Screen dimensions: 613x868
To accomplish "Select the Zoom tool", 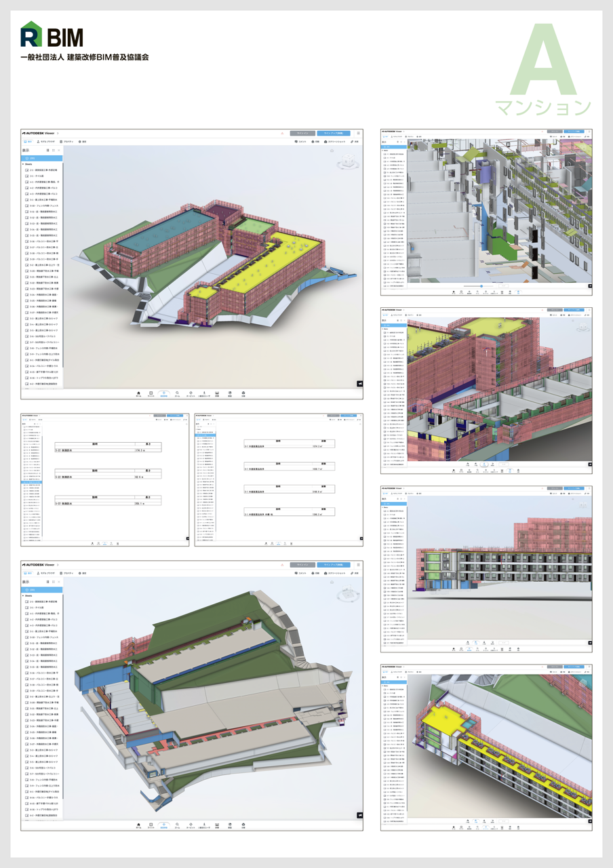I will 177,392.
